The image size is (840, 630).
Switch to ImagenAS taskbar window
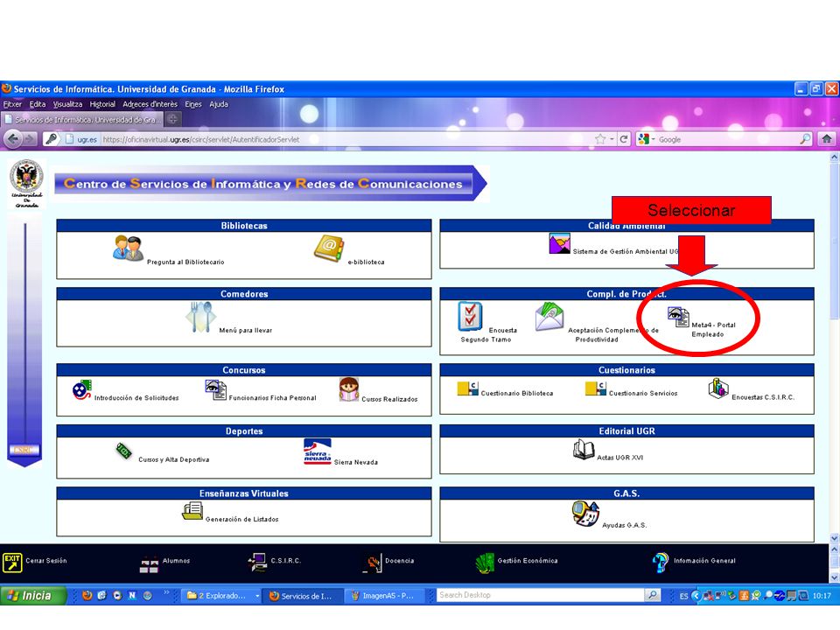tap(384, 596)
